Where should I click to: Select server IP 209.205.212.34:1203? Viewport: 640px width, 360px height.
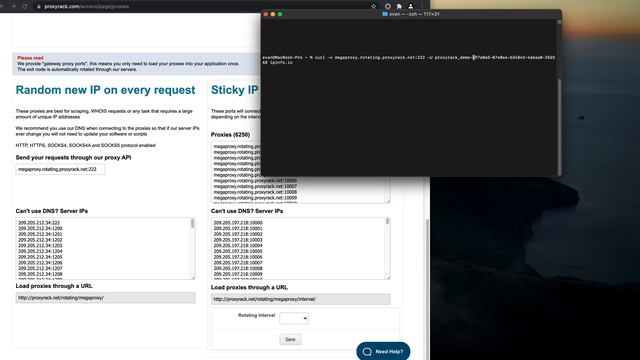(40, 246)
